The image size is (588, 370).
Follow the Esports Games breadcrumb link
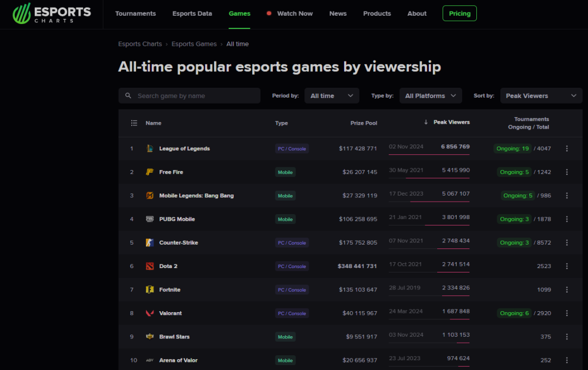(x=194, y=44)
